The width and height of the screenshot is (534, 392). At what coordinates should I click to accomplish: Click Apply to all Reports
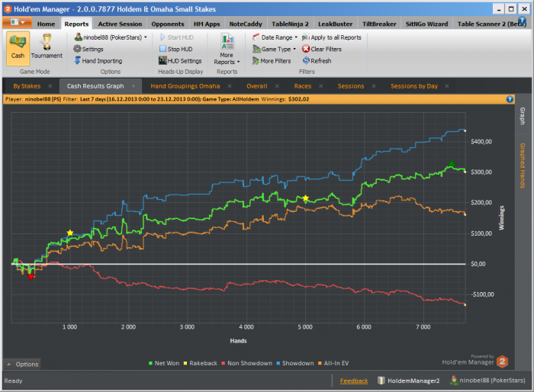[x=332, y=37]
